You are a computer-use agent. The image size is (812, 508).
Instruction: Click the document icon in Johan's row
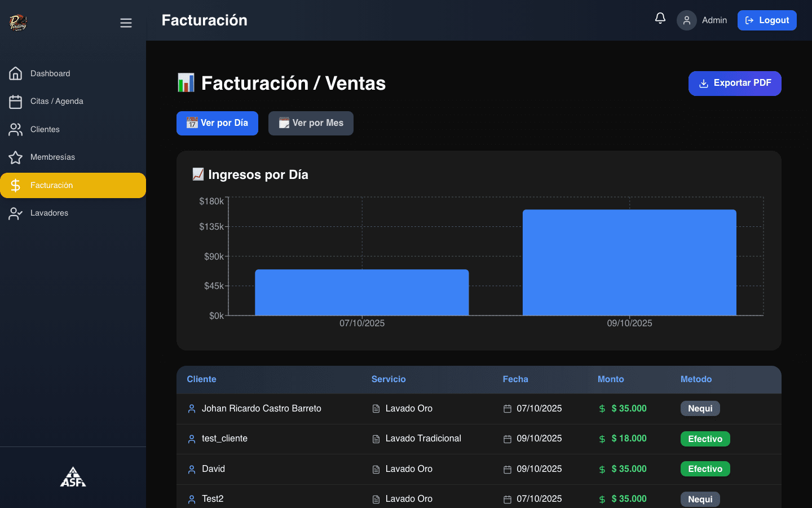tap(376, 409)
